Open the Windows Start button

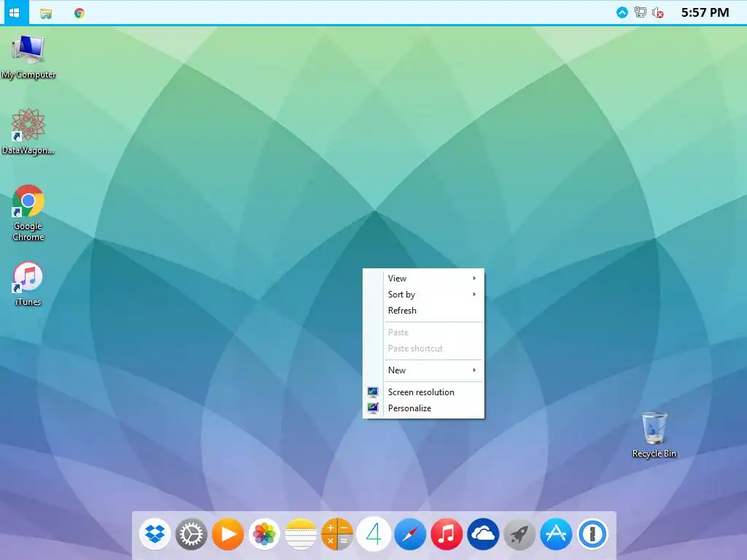pos(15,12)
